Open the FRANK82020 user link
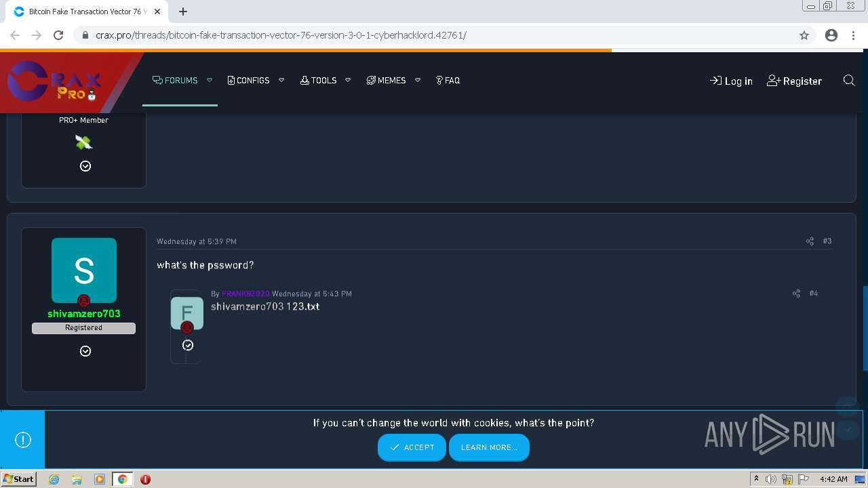This screenshot has height=488, width=868. 245,293
